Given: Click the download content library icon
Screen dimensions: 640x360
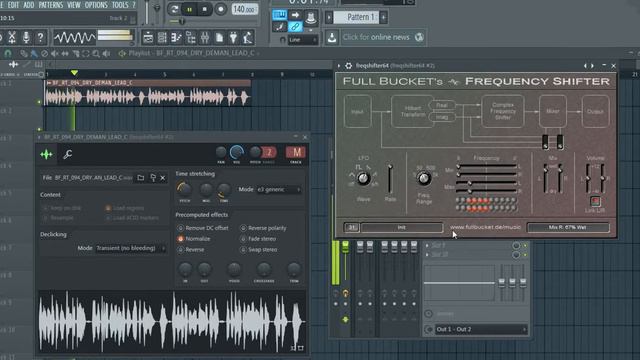Looking at the screenshot, I should [x=332, y=38].
